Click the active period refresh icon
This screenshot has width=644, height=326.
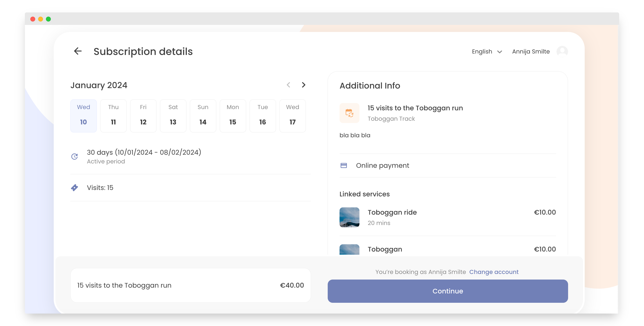(x=74, y=157)
